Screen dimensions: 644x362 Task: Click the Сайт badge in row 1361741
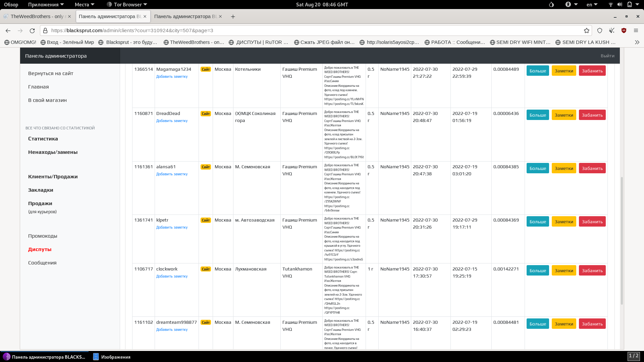point(206,220)
